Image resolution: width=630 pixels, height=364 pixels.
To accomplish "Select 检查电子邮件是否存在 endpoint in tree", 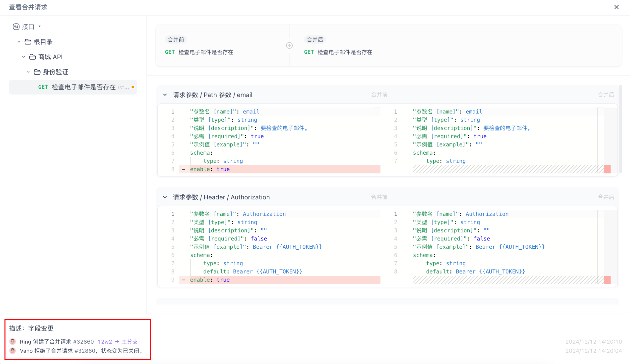I will (83, 87).
